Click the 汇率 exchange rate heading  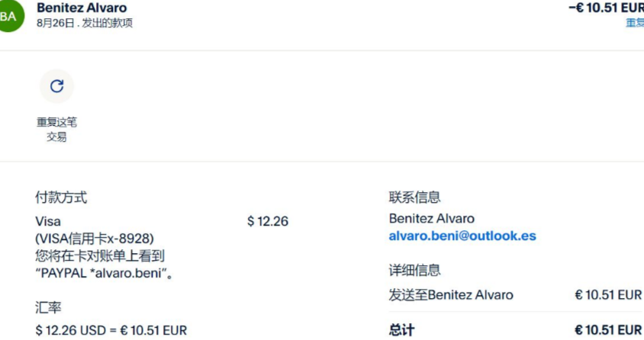click(x=48, y=307)
